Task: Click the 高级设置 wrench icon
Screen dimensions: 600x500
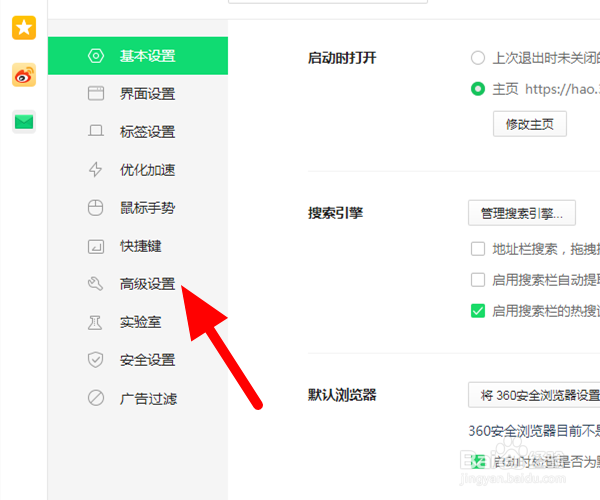Action: point(96,284)
